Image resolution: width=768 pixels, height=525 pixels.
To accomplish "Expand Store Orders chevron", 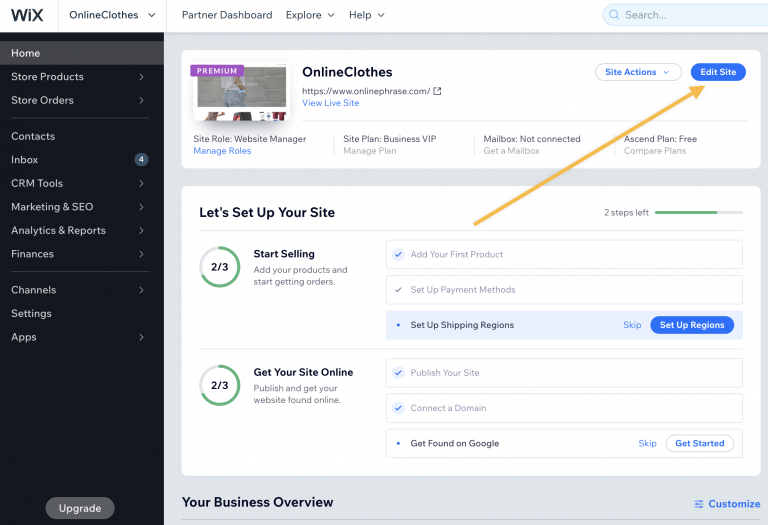I will pos(141,100).
